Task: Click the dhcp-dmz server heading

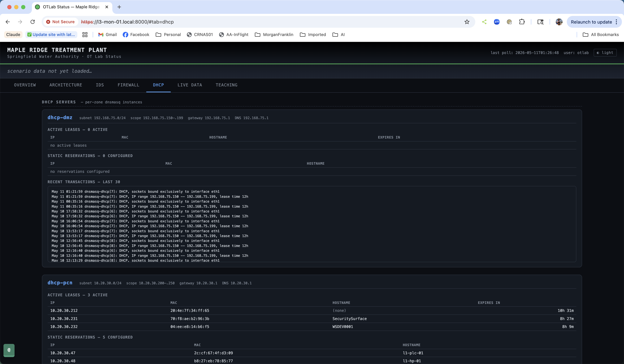Action: click(60, 118)
